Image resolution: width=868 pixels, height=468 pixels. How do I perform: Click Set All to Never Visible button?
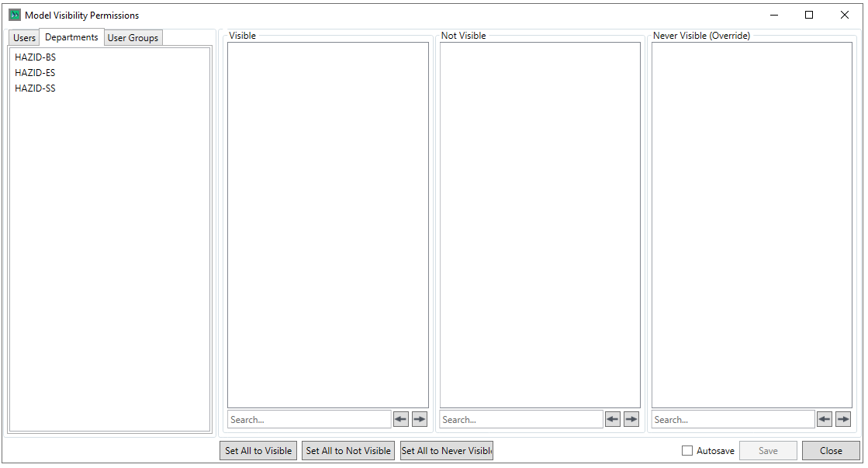[x=447, y=451]
